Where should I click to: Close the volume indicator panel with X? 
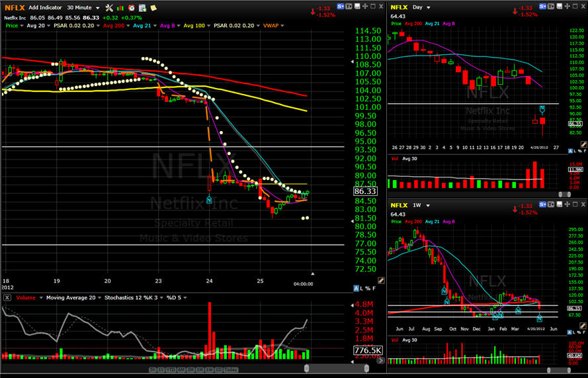(7, 298)
